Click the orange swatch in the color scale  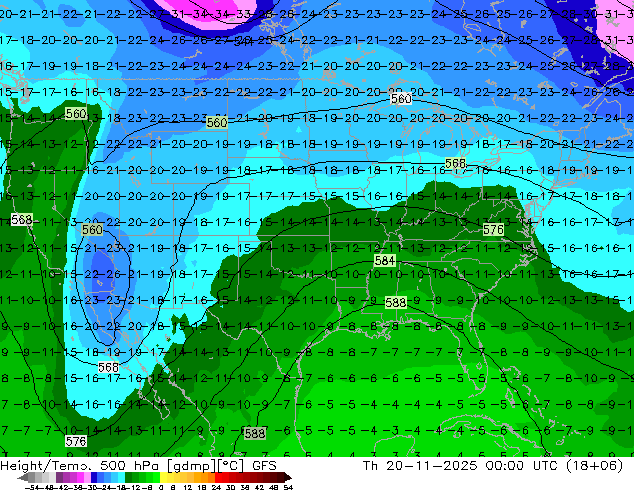coord(204,477)
